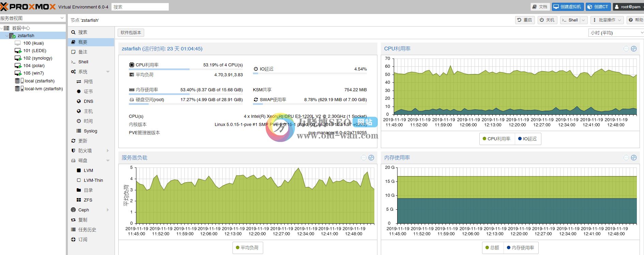This screenshot has width=644, height=255.
Task: Select the ZFS menu item under 磁盘
Action: click(x=88, y=200)
